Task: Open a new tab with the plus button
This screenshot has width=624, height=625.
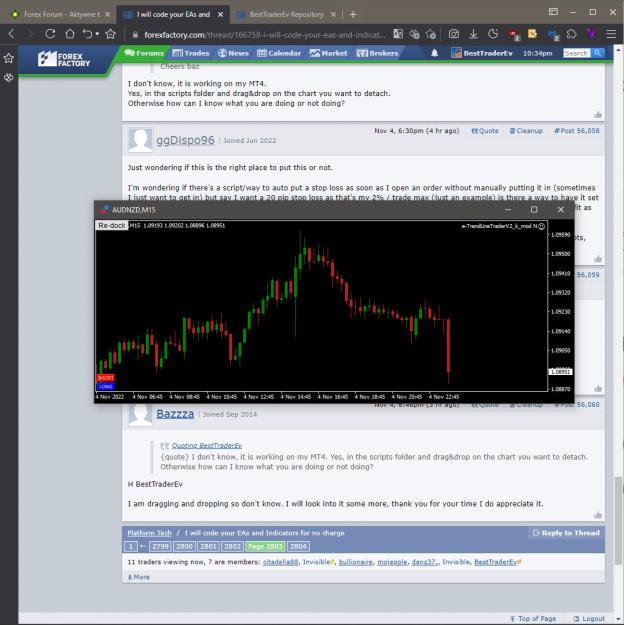Action: (353, 15)
